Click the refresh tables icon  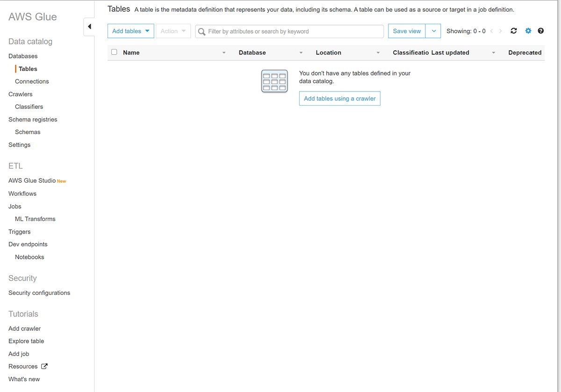tap(514, 31)
